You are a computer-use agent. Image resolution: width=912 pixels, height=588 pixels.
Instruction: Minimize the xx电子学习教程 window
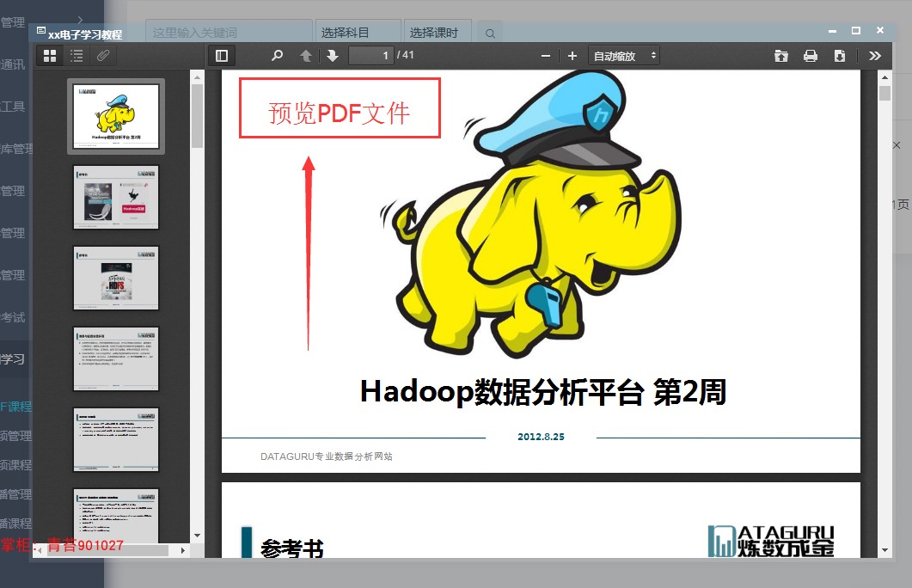pyautogui.click(x=832, y=31)
